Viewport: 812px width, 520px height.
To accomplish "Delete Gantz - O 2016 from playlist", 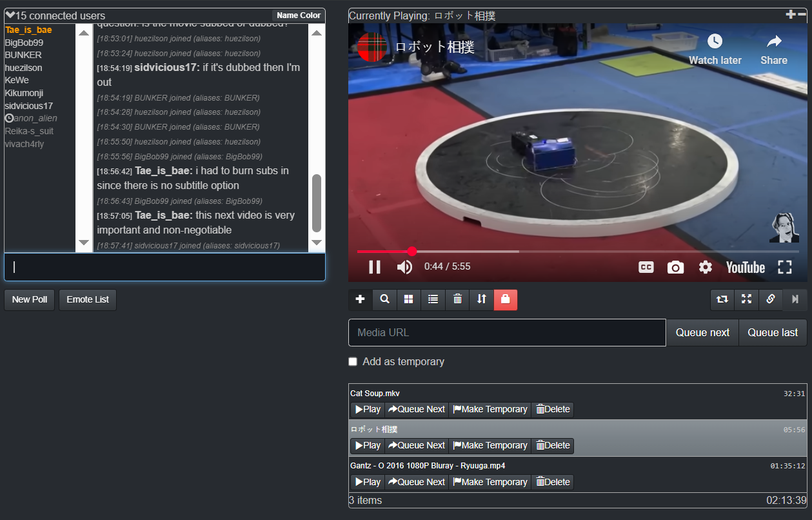I will pos(553,482).
